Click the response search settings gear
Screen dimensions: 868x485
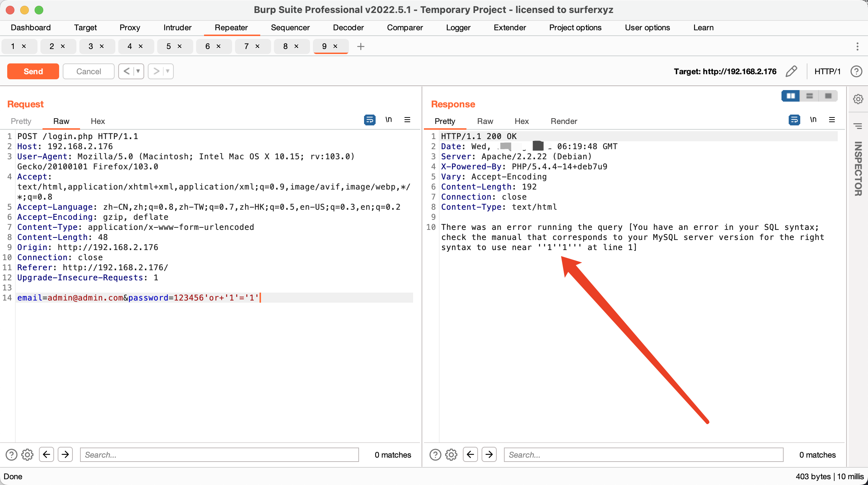[x=451, y=455]
